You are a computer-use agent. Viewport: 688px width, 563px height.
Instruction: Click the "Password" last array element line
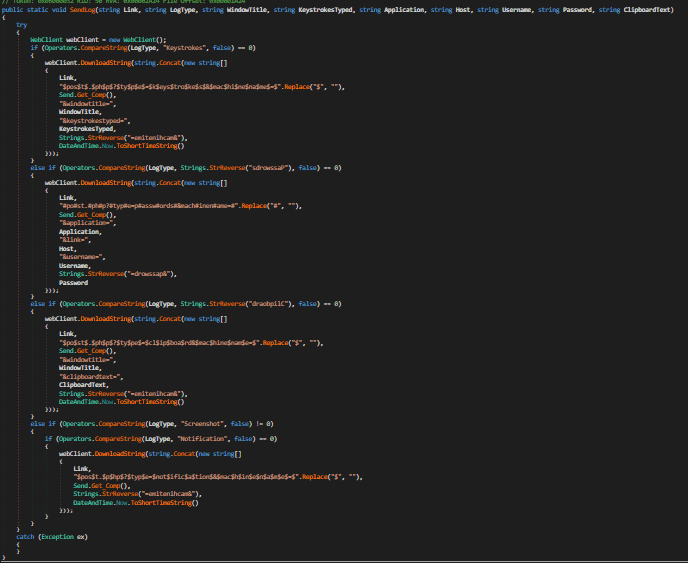pyautogui.click(x=73, y=282)
